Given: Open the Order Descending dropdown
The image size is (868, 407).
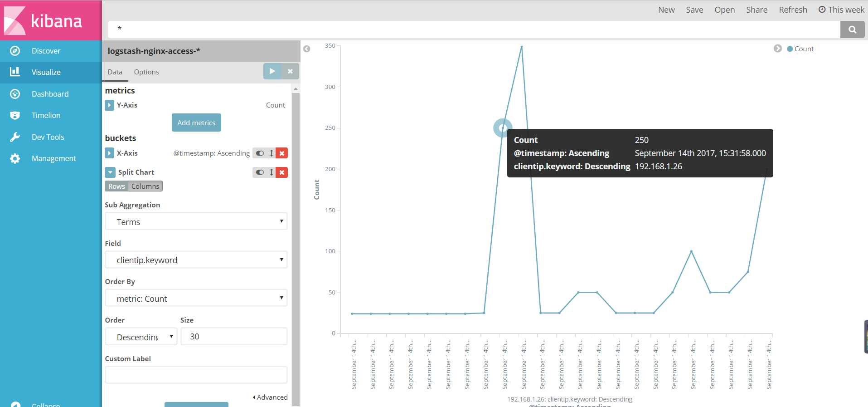Looking at the screenshot, I should [x=141, y=337].
